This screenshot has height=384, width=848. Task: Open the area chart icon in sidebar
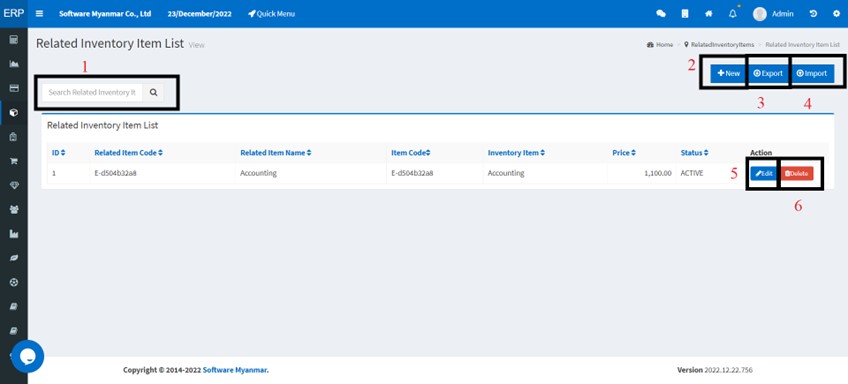coord(14,64)
